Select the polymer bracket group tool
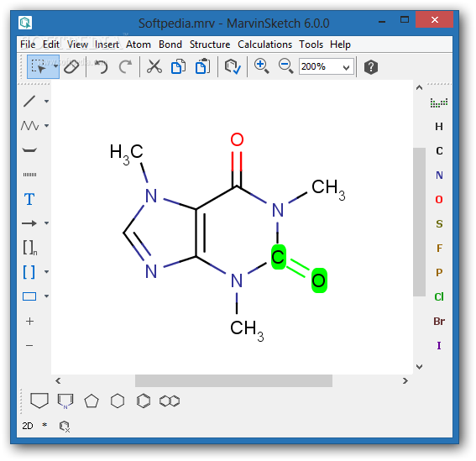The width and height of the screenshot is (476, 461). point(29,248)
